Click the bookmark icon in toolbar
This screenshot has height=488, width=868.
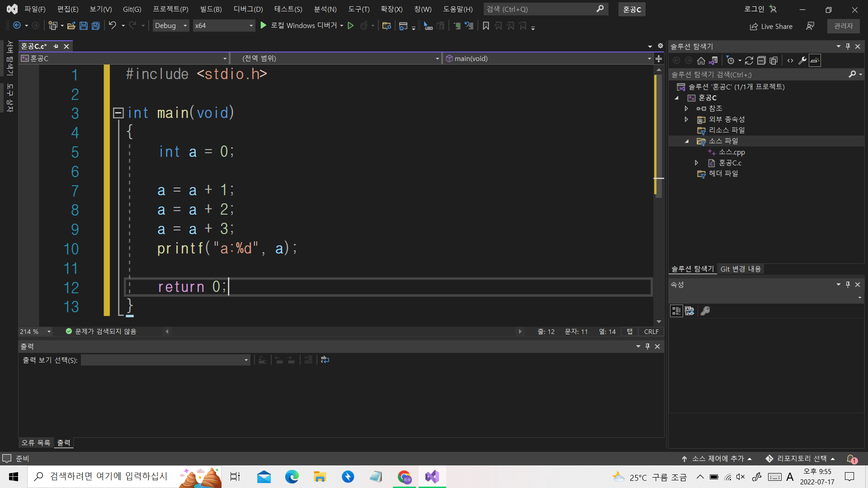coord(486,26)
